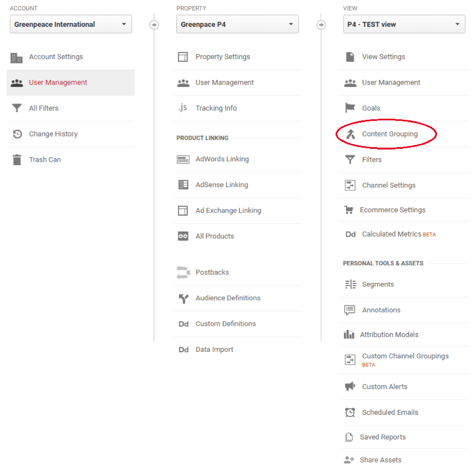Click the Trash Can icon
Viewport: 476px width, 472px height.
point(17,160)
